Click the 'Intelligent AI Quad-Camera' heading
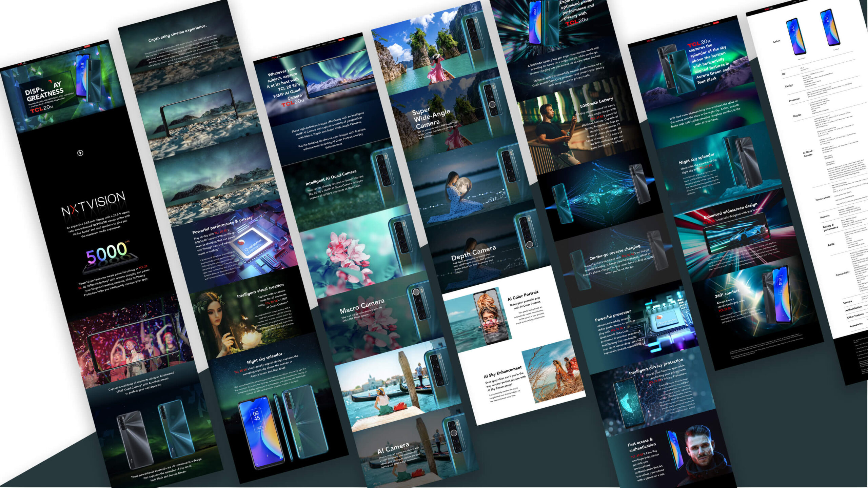868x488 pixels. coord(331,177)
